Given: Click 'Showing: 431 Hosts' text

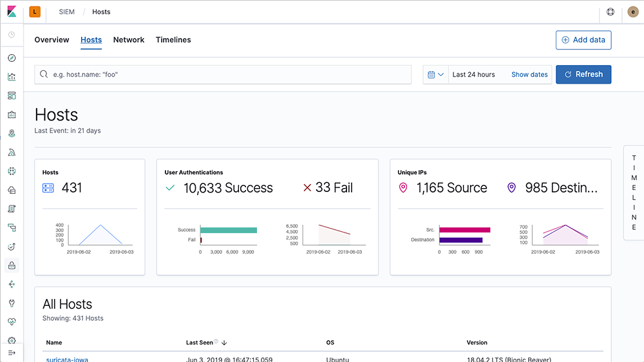Looking at the screenshot, I should 73,318.
